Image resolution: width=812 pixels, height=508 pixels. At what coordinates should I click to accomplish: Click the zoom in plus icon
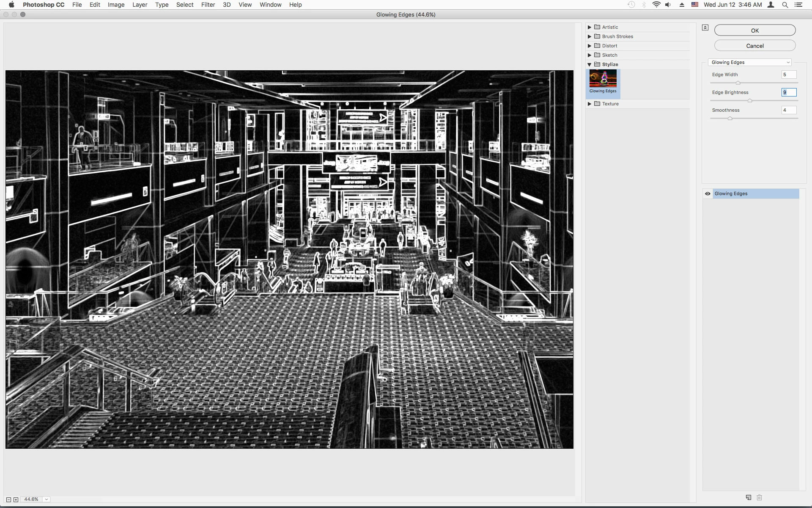pos(16,500)
